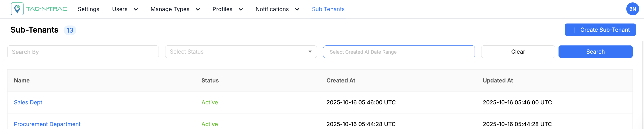This screenshot has width=644, height=129.
Task: Focus the Search By input field
Action: 83,52
